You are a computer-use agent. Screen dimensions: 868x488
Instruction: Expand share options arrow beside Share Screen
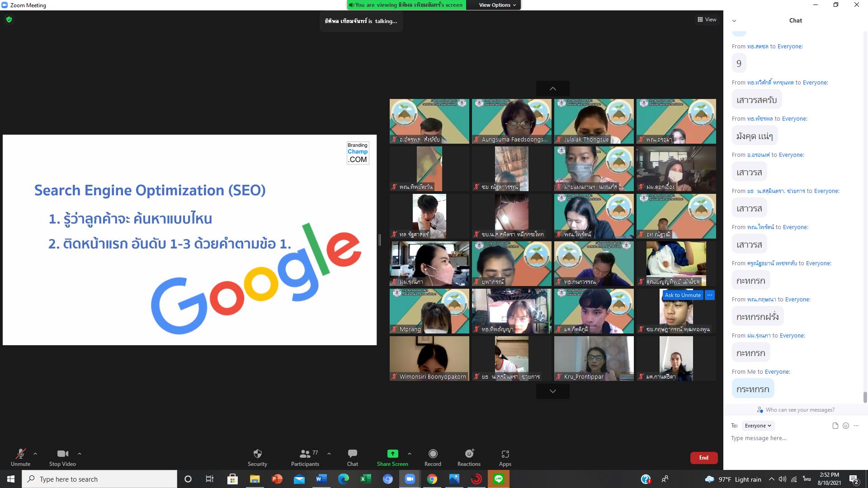410,454
